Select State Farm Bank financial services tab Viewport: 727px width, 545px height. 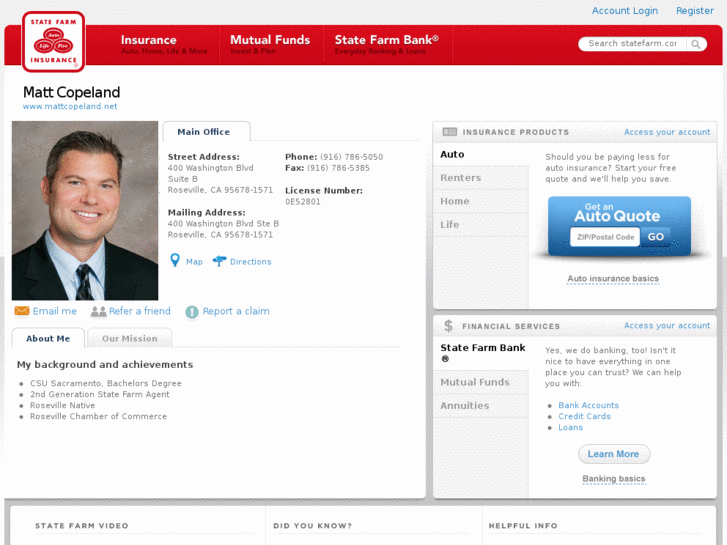pyautogui.click(x=481, y=353)
